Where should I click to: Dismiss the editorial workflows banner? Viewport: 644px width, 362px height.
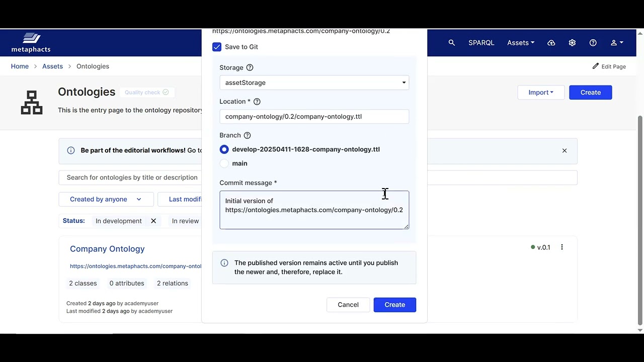coord(565,150)
